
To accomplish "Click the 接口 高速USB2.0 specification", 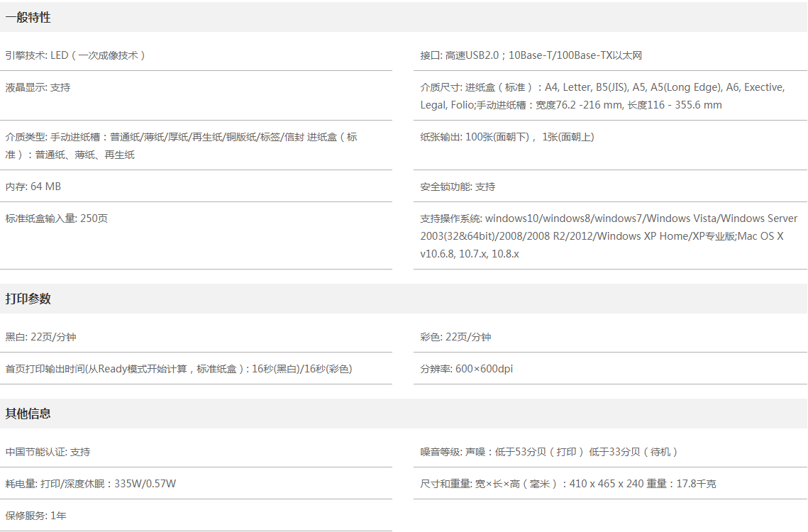I will [x=531, y=55].
